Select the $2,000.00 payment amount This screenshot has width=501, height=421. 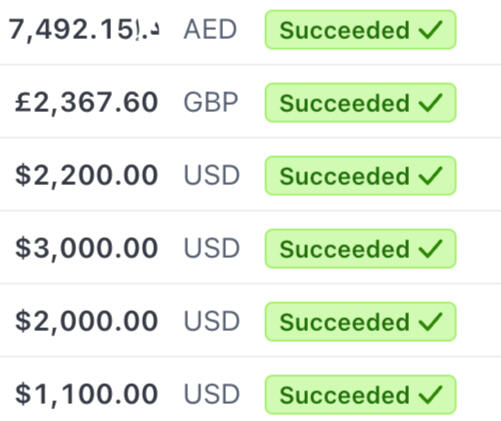point(86,322)
